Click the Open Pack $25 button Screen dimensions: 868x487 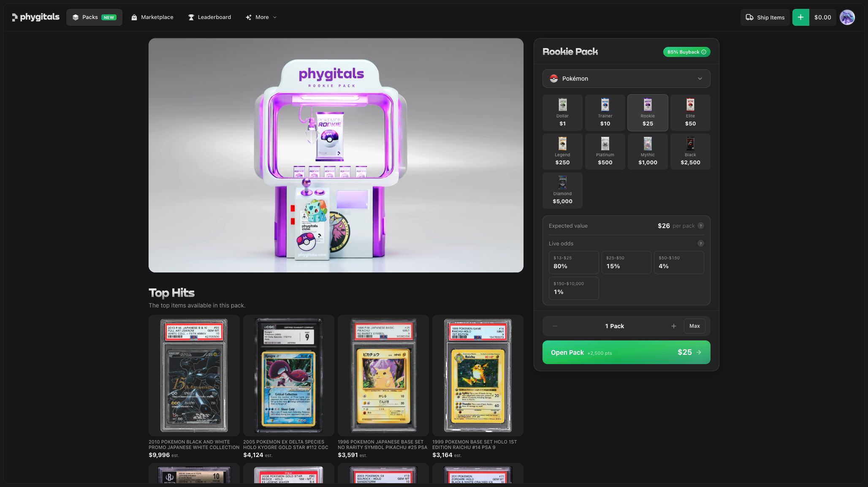626,352
